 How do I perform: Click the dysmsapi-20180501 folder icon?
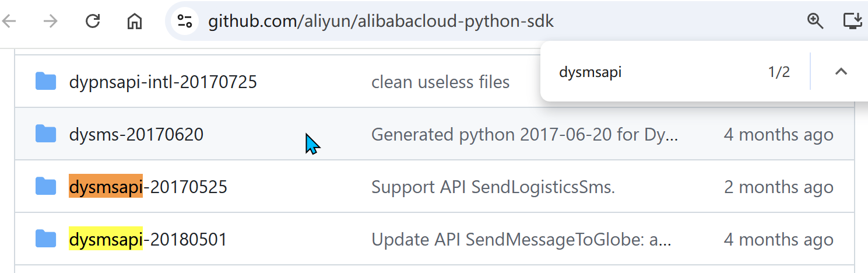(45, 239)
